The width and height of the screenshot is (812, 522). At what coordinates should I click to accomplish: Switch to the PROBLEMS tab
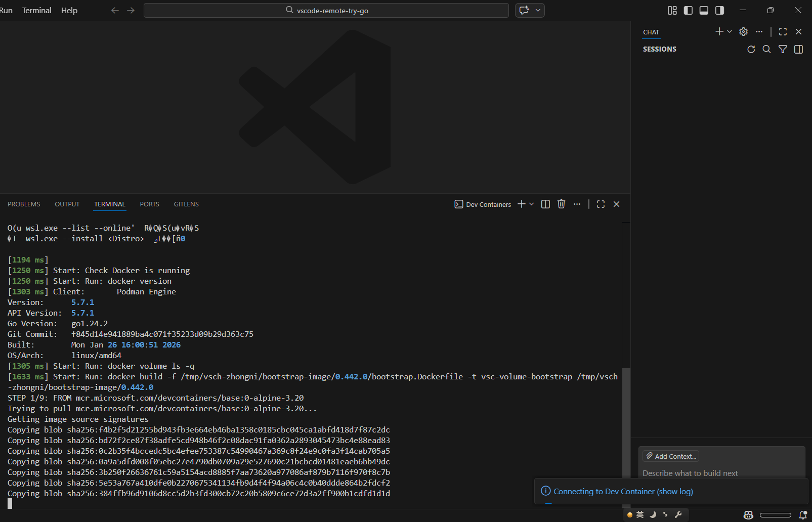coord(24,204)
